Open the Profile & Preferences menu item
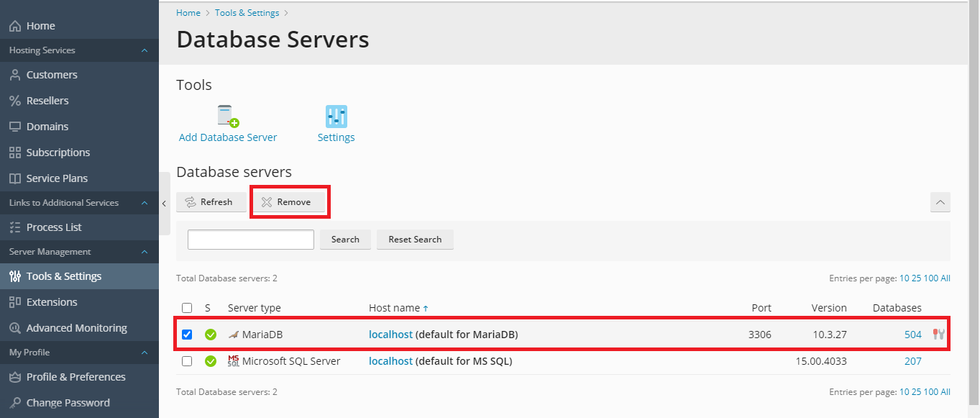Viewport: 980px width, 418px height. [79, 377]
